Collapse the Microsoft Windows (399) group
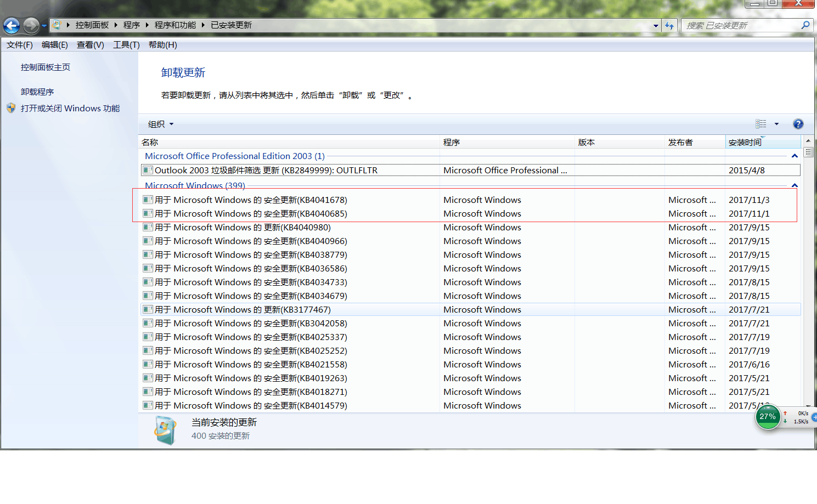Screen dimensions: 817x504 point(795,185)
